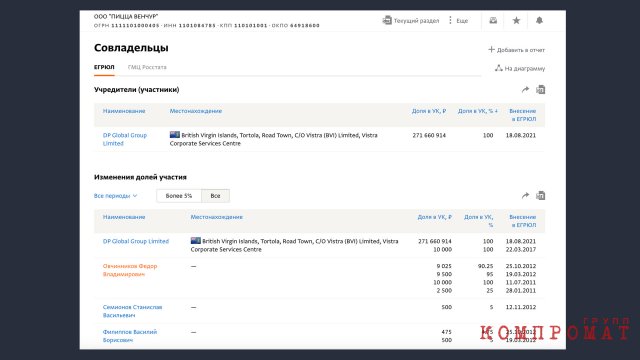Open the "Еще" three-dots menu

click(x=458, y=20)
